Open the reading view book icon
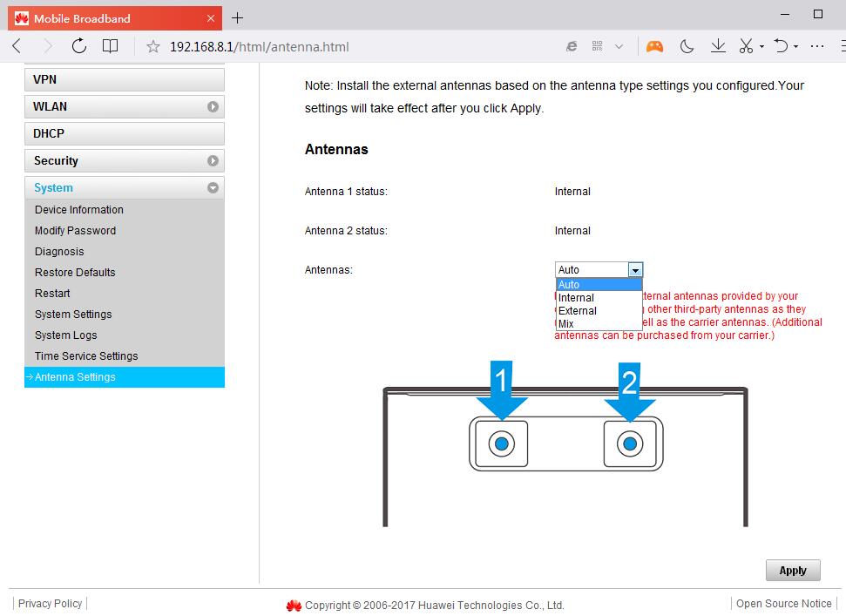The image size is (846, 616). [110, 46]
